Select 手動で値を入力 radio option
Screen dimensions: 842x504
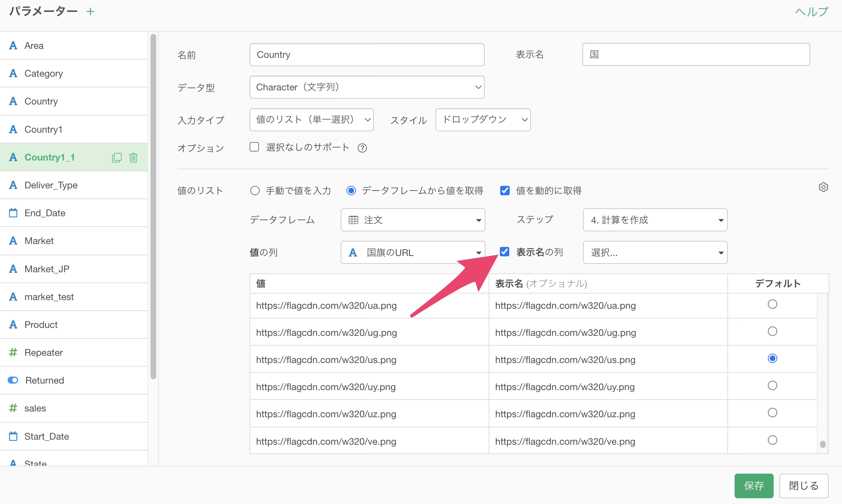pos(255,191)
